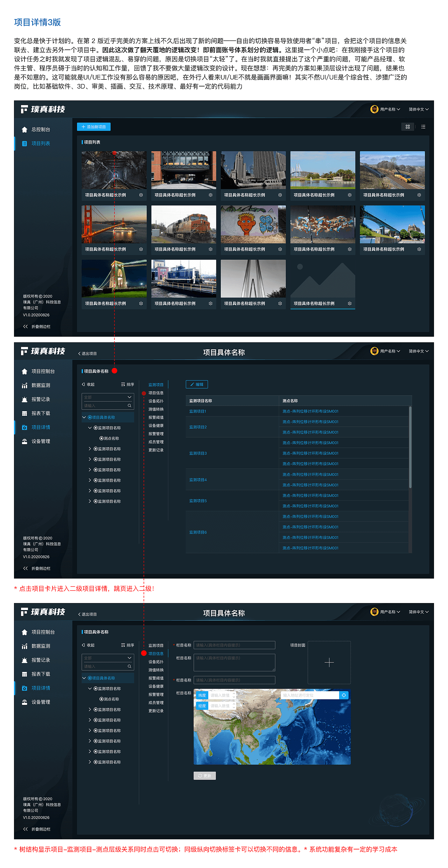The height and width of the screenshot is (868, 448).
Task: Click first 栏目名称 input field in map screen
Action: (x=234, y=645)
